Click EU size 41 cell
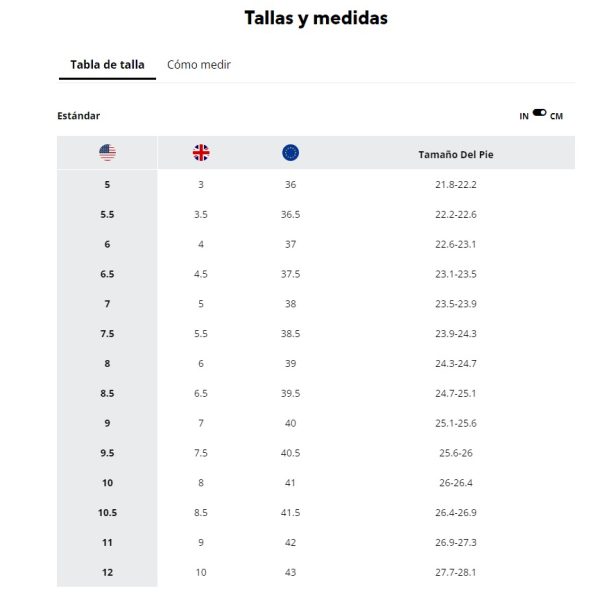 point(290,483)
